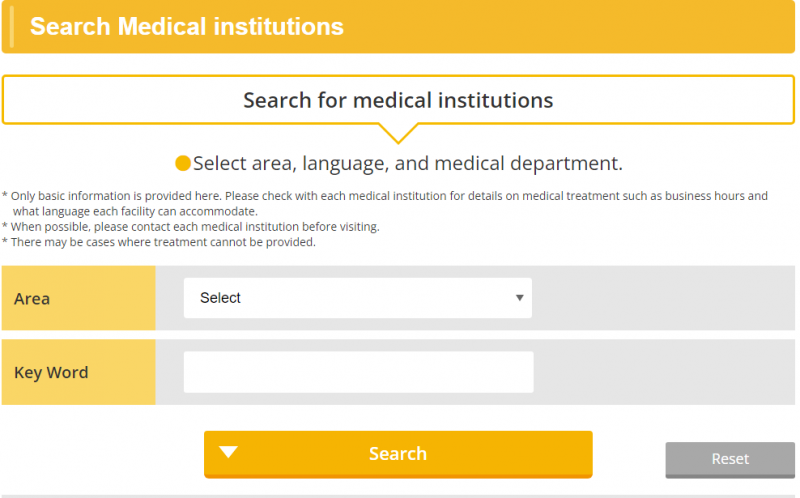This screenshot has height=498, width=800.
Task: Click the 'Search Medical institutions' header title
Action: 187,27
